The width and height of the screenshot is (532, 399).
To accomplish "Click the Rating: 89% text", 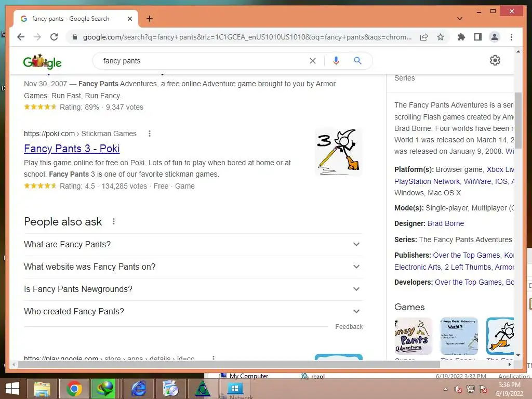I will coord(79,107).
